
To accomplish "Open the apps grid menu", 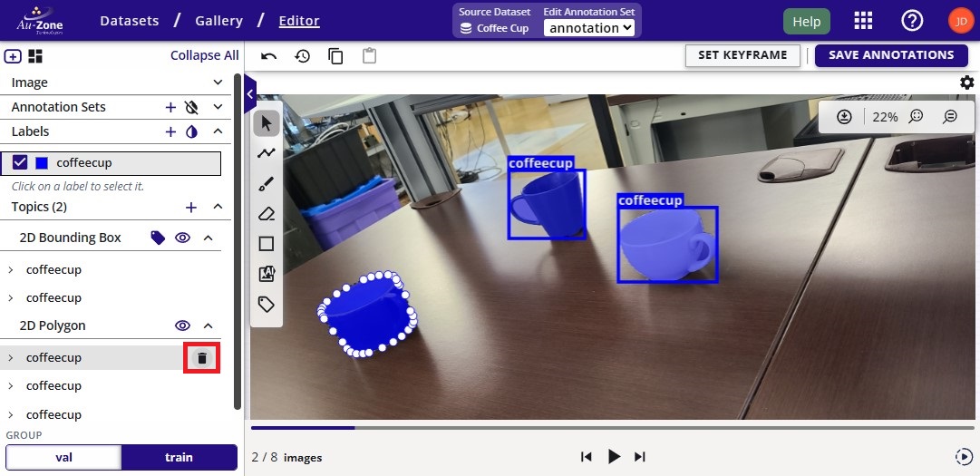I will pos(863,21).
